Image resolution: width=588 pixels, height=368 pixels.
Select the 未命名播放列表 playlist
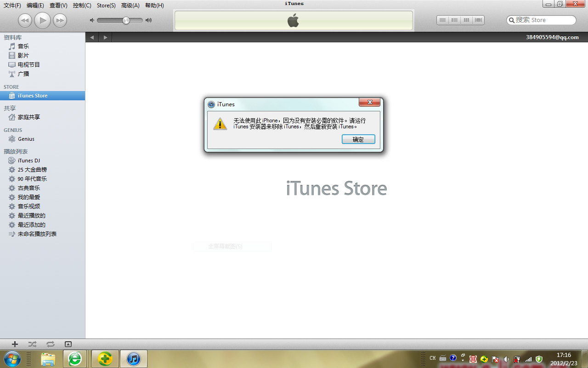pos(42,234)
